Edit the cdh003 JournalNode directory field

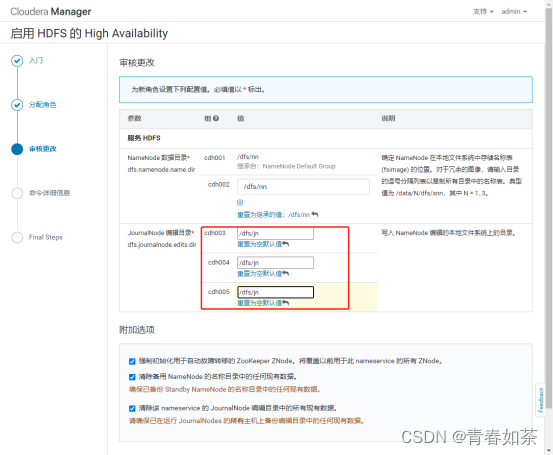pos(275,233)
